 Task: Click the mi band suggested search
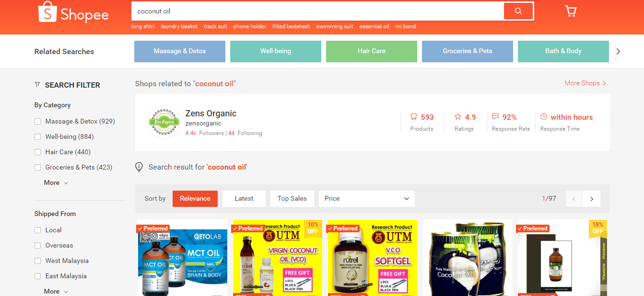tap(406, 26)
